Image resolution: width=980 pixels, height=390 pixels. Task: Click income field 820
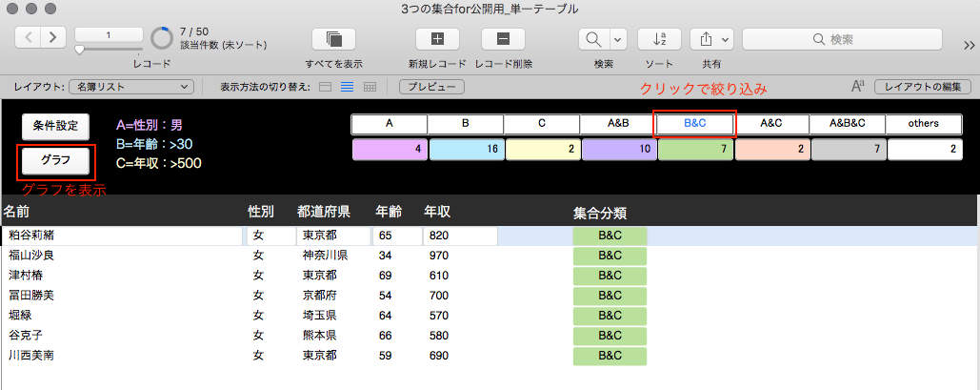point(460,236)
